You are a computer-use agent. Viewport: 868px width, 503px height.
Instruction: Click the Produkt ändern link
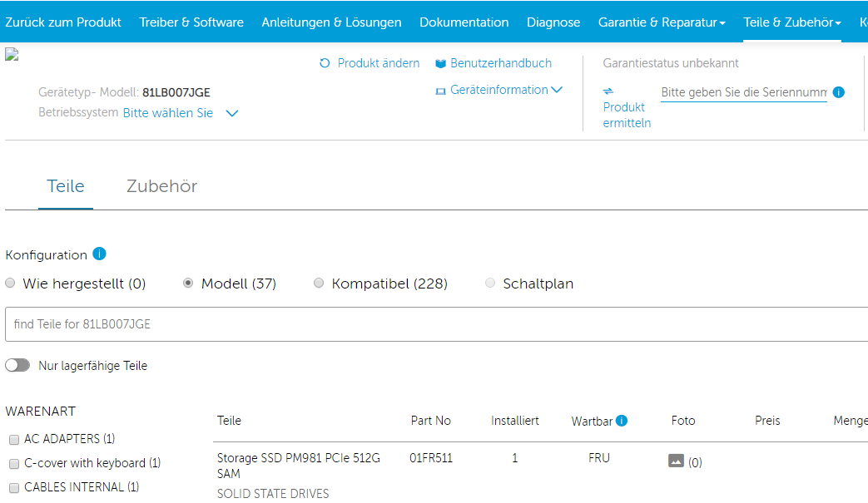[379, 63]
